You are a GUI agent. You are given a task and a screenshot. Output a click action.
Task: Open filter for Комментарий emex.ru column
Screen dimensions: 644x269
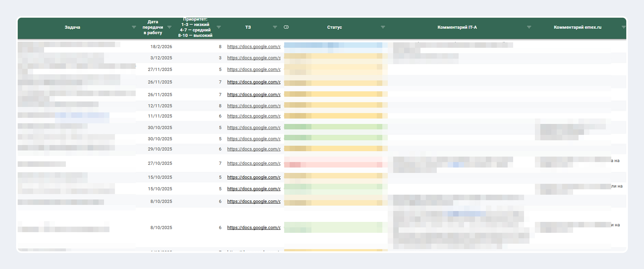[624, 27]
